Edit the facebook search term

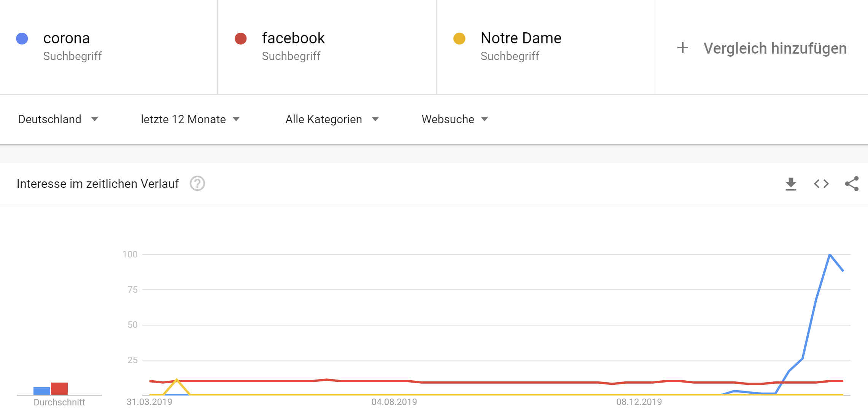click(x=293, y=38)
